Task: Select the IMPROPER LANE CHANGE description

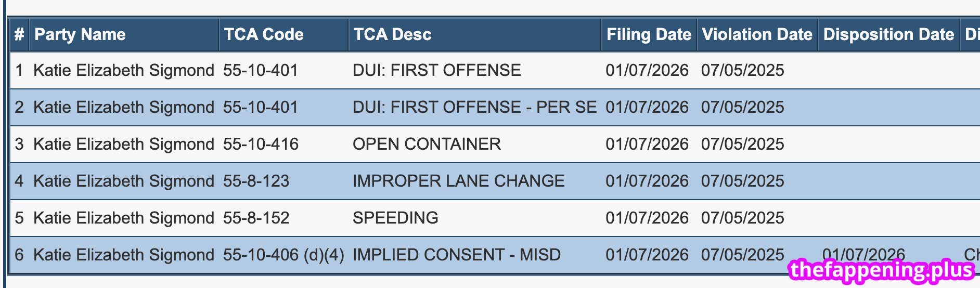Action: (x=458, y=181)
